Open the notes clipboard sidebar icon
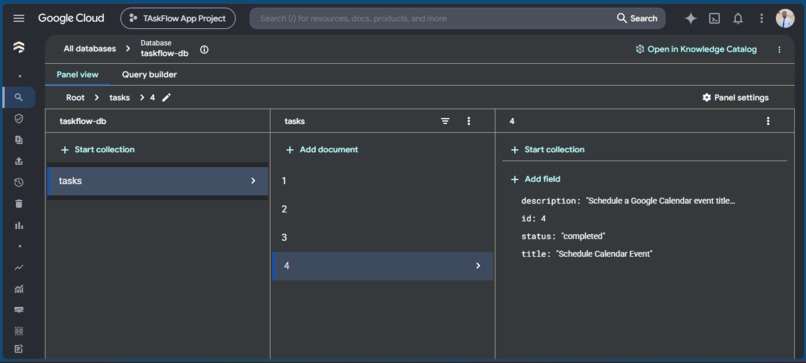The image size is (806, 363). pos(19,349)
